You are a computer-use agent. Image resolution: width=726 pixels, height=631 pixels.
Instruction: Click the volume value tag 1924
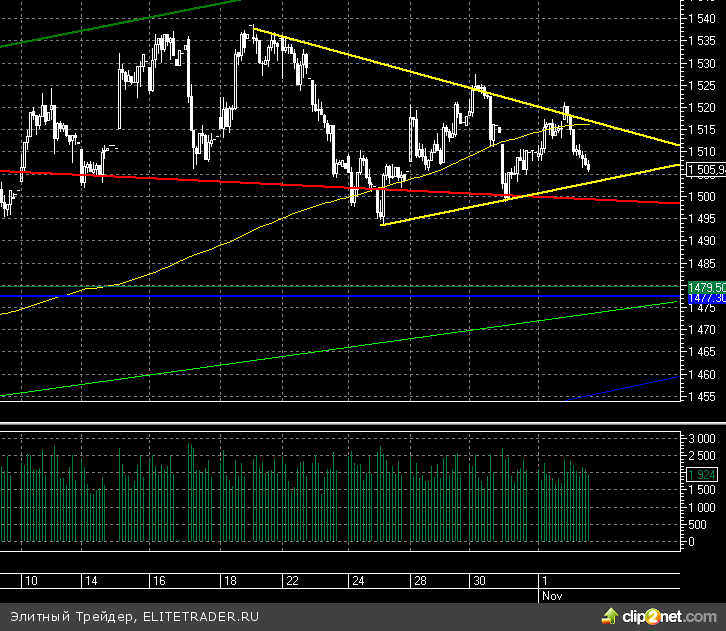point(703,475)
